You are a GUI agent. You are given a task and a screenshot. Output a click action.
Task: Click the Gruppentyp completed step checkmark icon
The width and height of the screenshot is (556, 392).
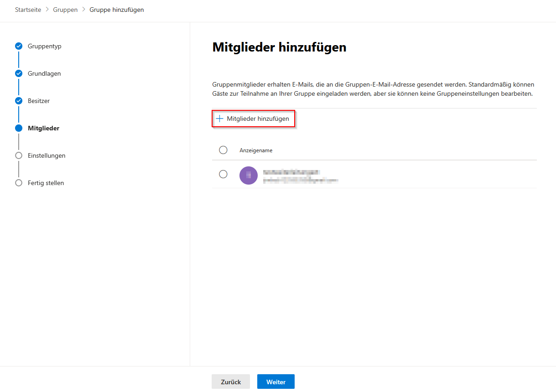point(19,46)
